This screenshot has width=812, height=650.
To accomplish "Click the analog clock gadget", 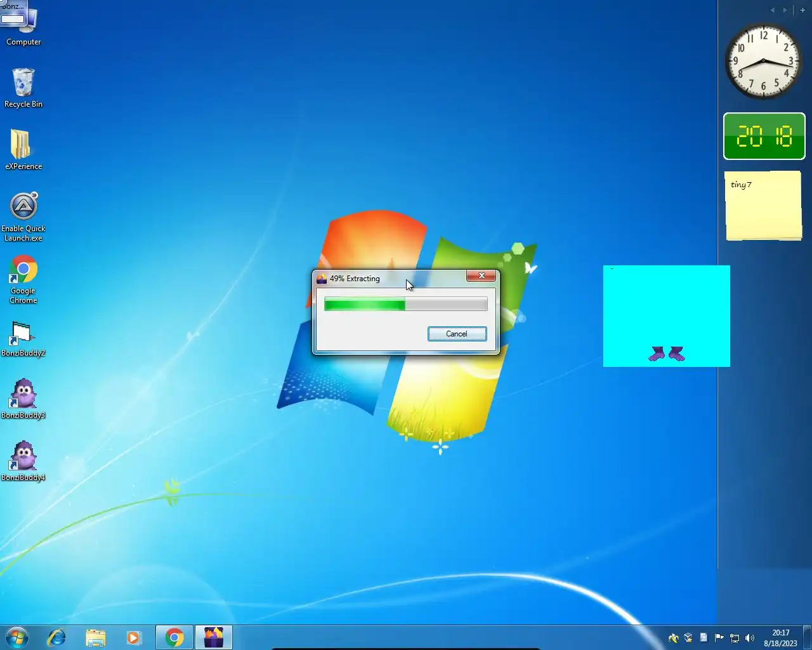I will pyautogui.click(x=764, y=62).
